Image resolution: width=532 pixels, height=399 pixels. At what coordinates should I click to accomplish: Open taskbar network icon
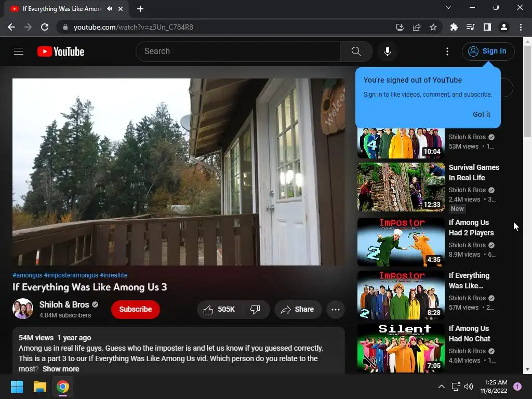tap(456, 387)
